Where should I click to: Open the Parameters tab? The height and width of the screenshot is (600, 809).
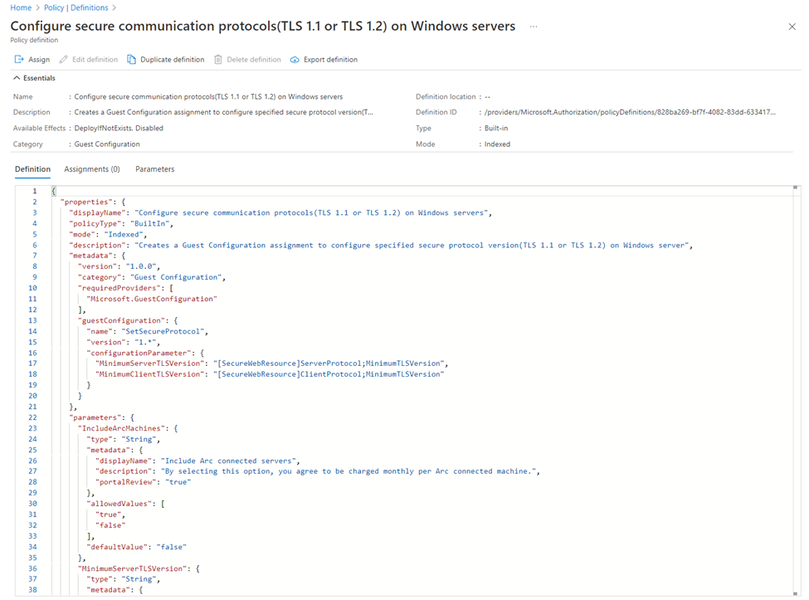coord(155,169)
